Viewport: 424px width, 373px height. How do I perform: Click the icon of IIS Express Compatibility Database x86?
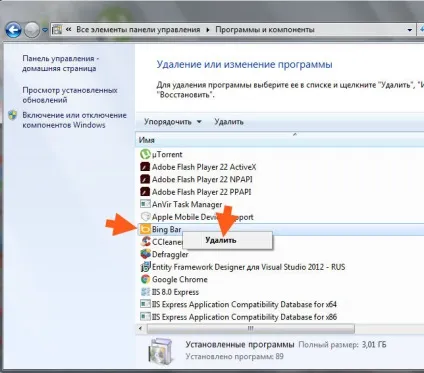pos(145,317)
